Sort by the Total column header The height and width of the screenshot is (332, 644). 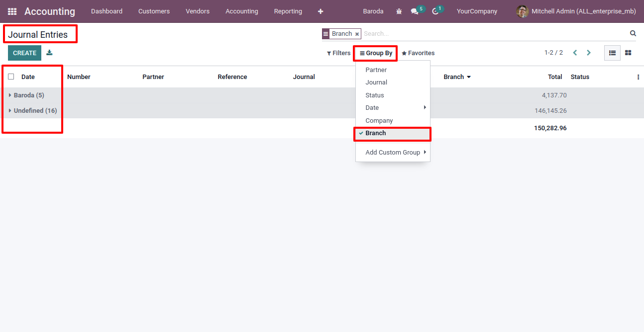point(555,77)
